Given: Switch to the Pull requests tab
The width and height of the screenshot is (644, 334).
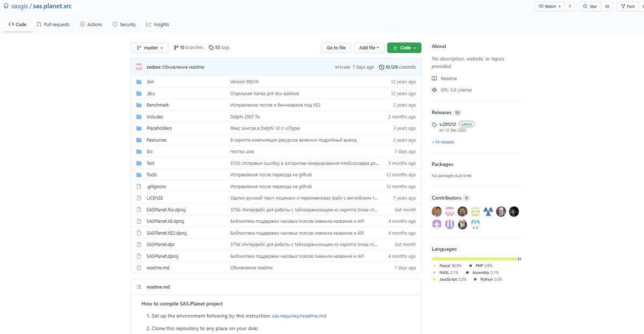Looking at the screenshot, I should click(53, 24).
